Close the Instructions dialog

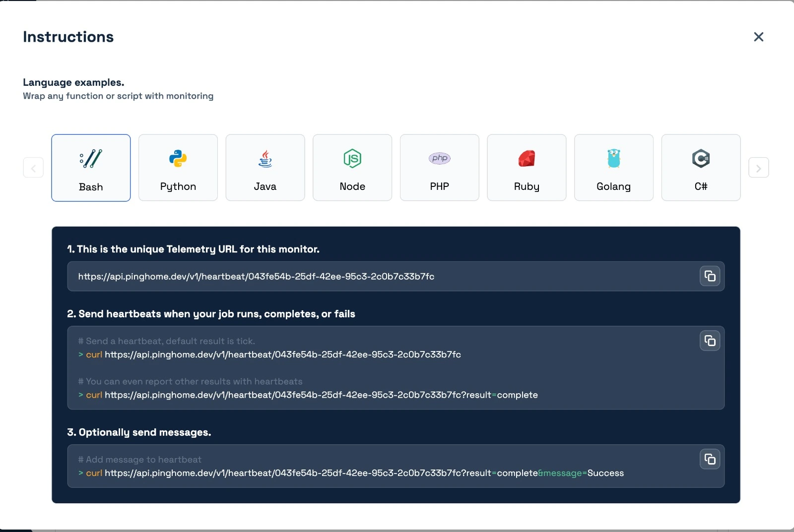[759, 37]
